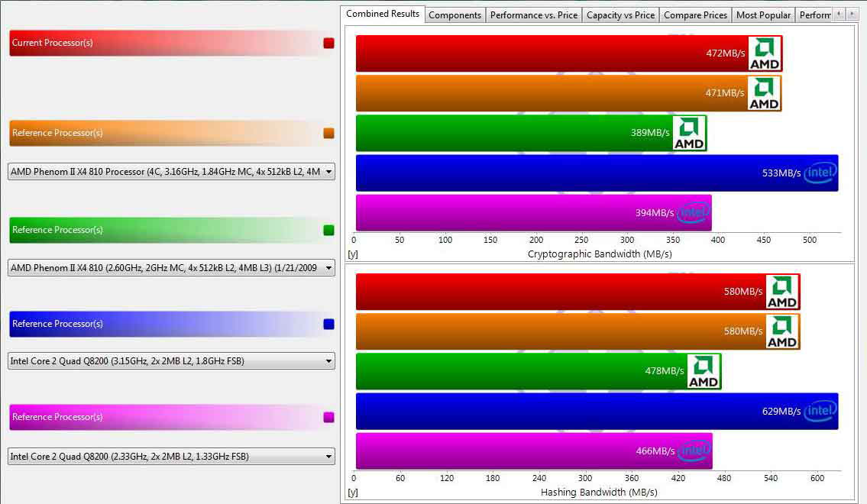Click the blue Reference Processor(s) header
Image resolution: width=867 pixels, height=504 pixels.
tap(172, 324)
